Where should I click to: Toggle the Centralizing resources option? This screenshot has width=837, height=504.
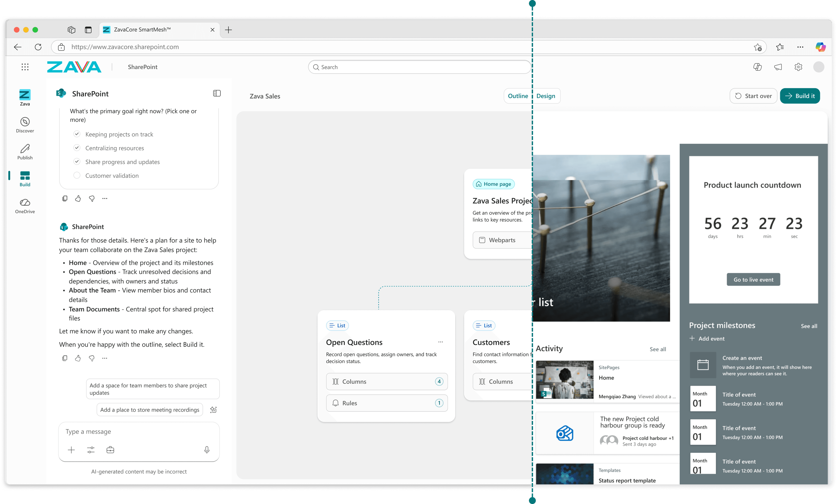(77, 148)
